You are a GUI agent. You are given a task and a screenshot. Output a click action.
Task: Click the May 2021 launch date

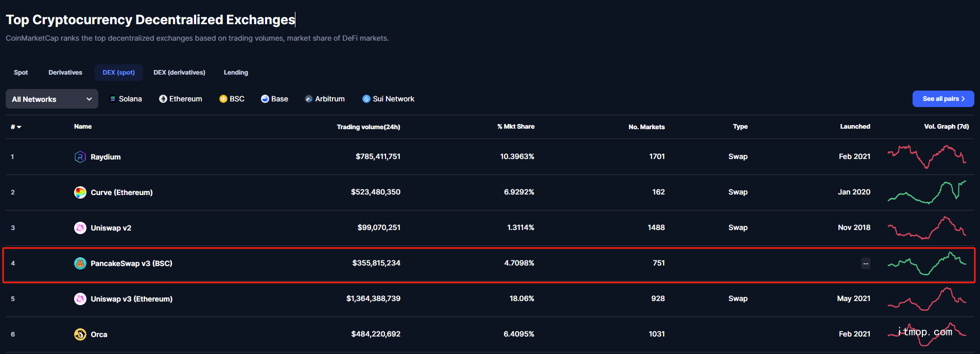[x=854, y=298]
